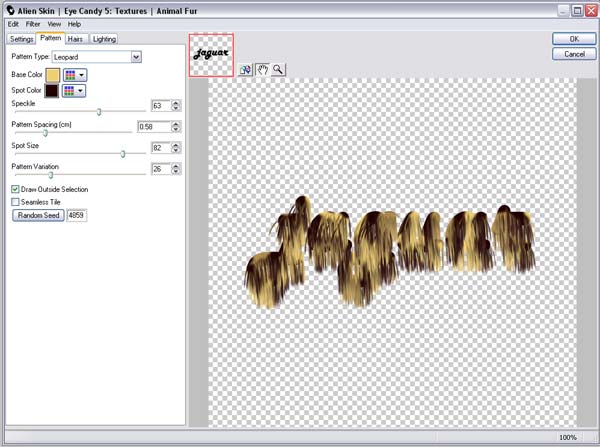Click the Random Seed button
The height and width of the screenshot is (447, 600).
(x=38, y=215)
